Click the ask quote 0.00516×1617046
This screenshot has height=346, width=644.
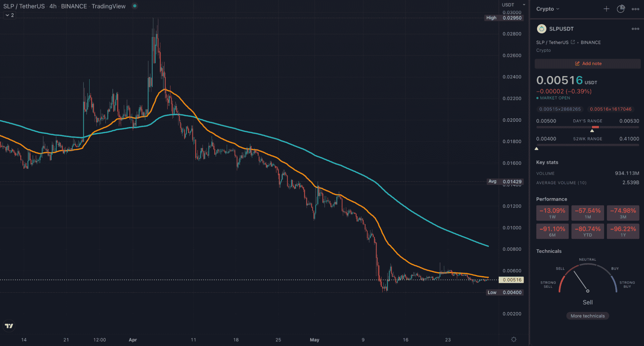point(610,109)
